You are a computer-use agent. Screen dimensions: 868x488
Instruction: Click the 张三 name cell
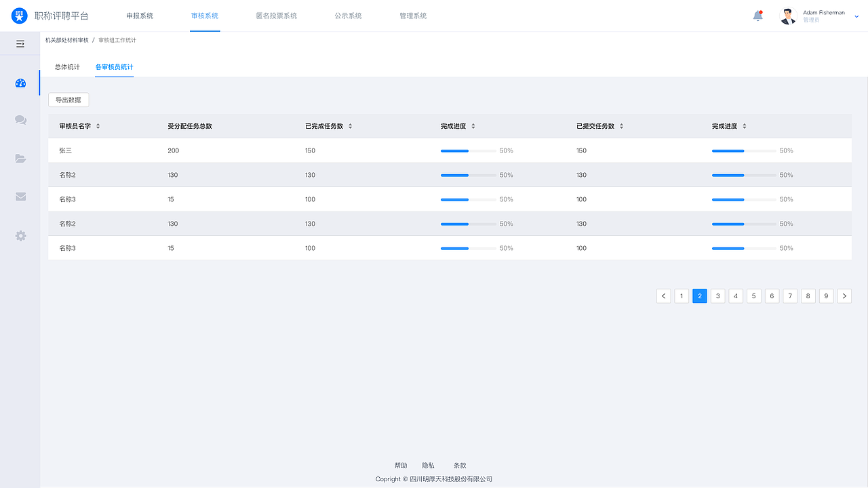point(66,150)
